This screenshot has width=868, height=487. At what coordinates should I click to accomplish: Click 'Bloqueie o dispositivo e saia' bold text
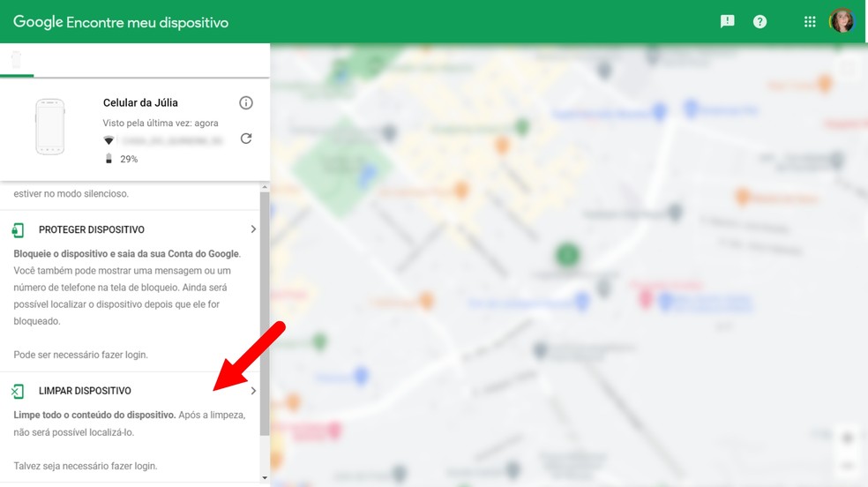[x=127, y=254]
